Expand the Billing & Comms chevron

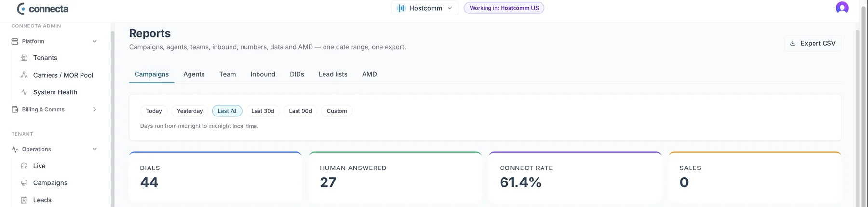coord(95,110)
